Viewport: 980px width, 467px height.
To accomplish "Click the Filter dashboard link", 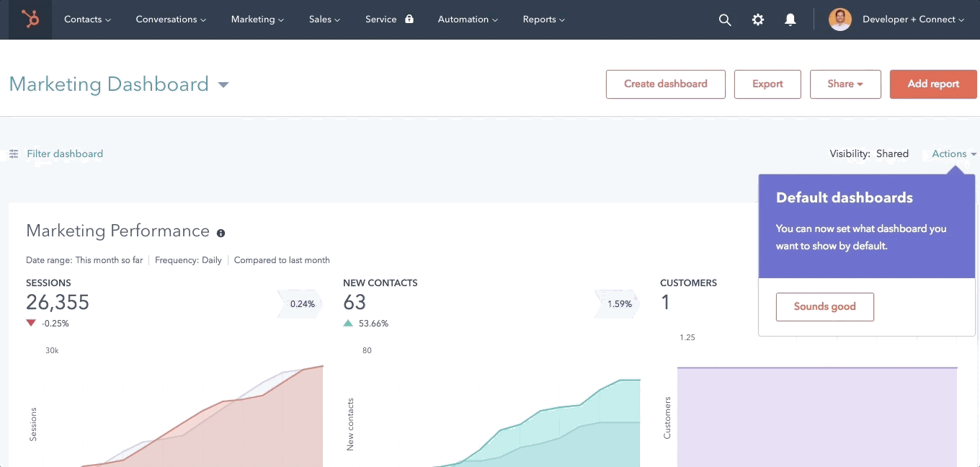I will pyautogui.click(x=65, y=154).
